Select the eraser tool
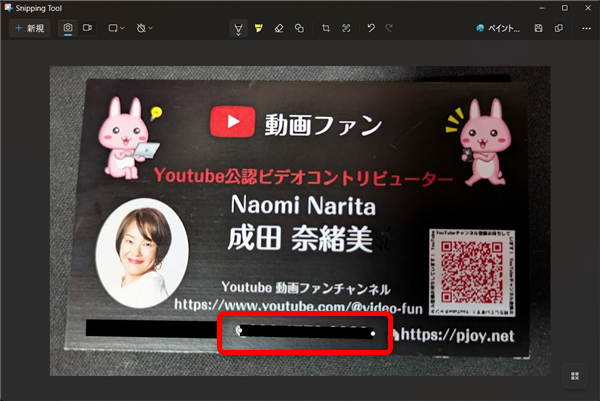Image resolution: width=600 pixels, height=401 pixels. [279, 28]
